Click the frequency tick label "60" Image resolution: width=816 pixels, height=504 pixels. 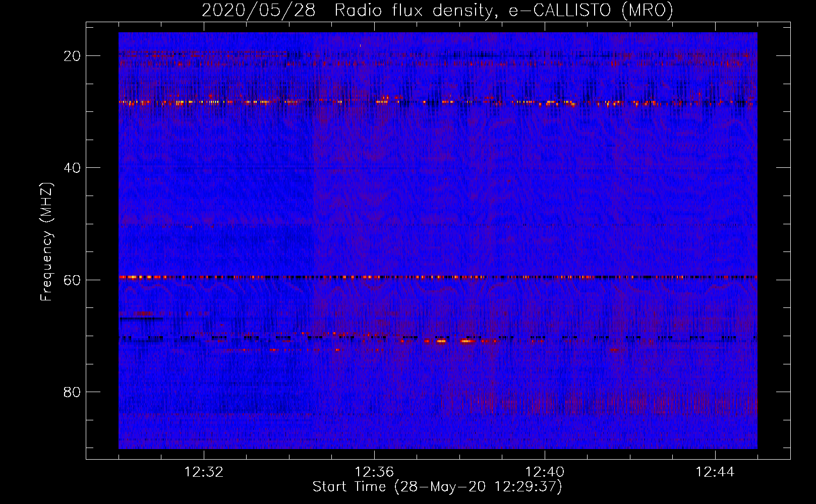click(x=72, y=280)
